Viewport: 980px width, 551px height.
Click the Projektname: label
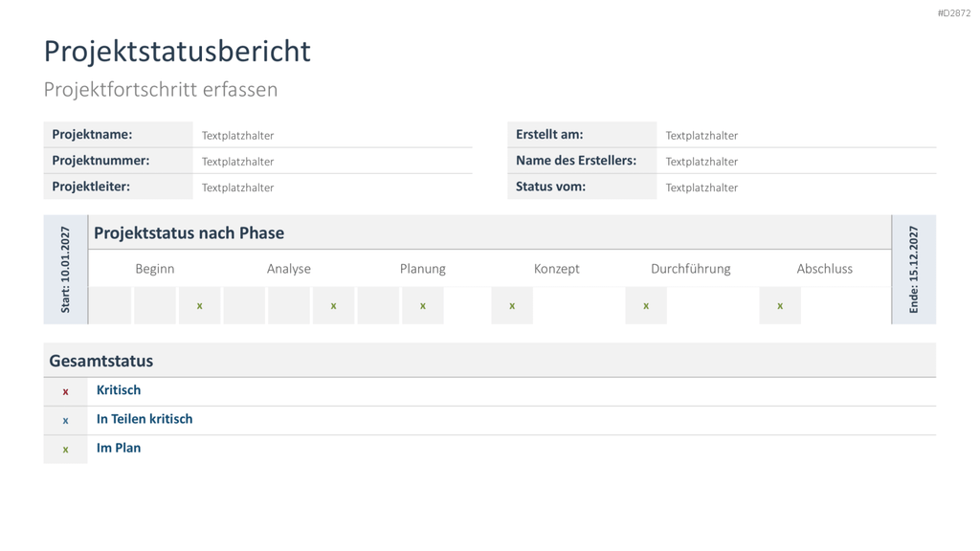(x=92, y=134)
